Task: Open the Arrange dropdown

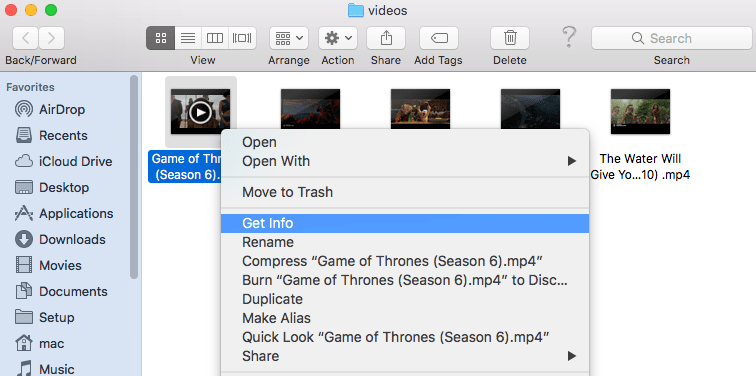Action: point(289,38)
